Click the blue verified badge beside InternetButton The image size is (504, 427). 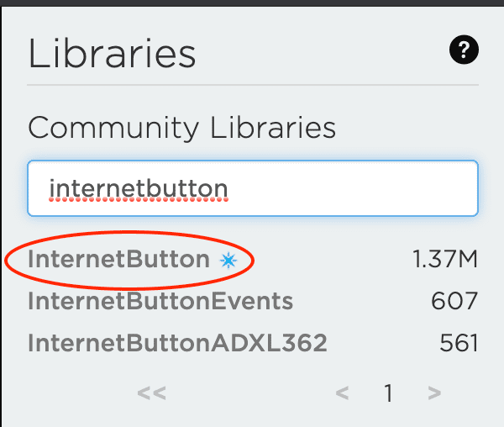tap(228, 260)
